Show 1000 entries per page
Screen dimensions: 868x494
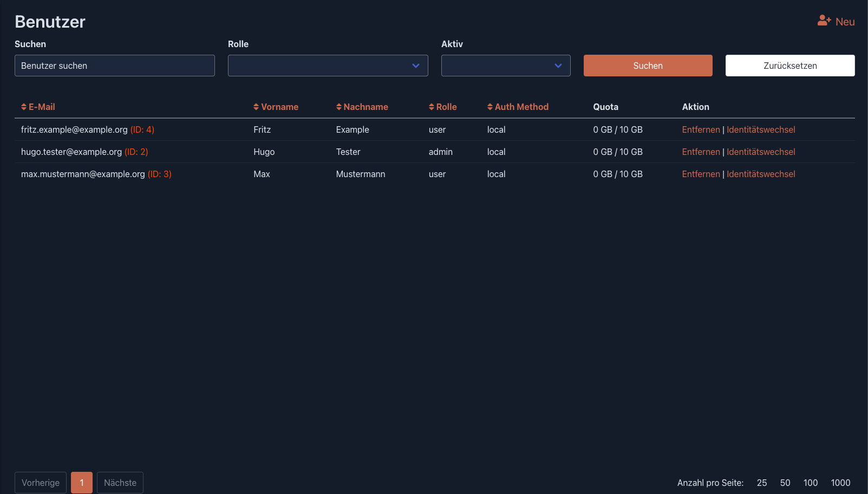coord(840,483)
